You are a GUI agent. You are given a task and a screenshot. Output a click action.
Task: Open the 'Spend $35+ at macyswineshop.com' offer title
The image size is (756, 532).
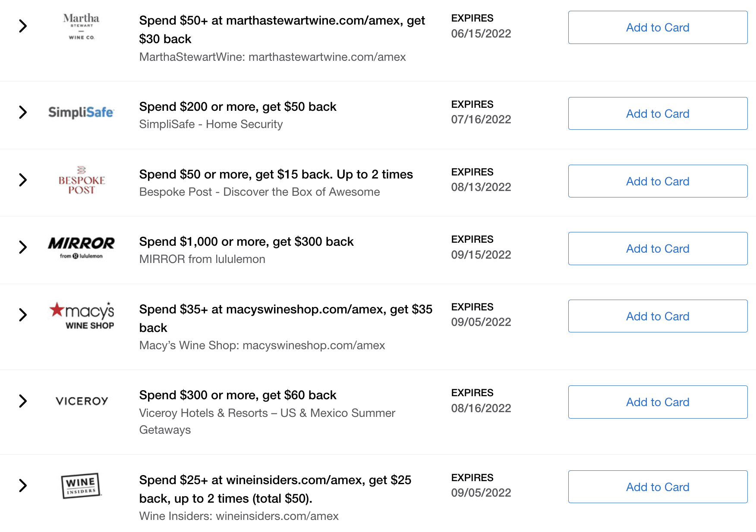[x=286, y=318]
